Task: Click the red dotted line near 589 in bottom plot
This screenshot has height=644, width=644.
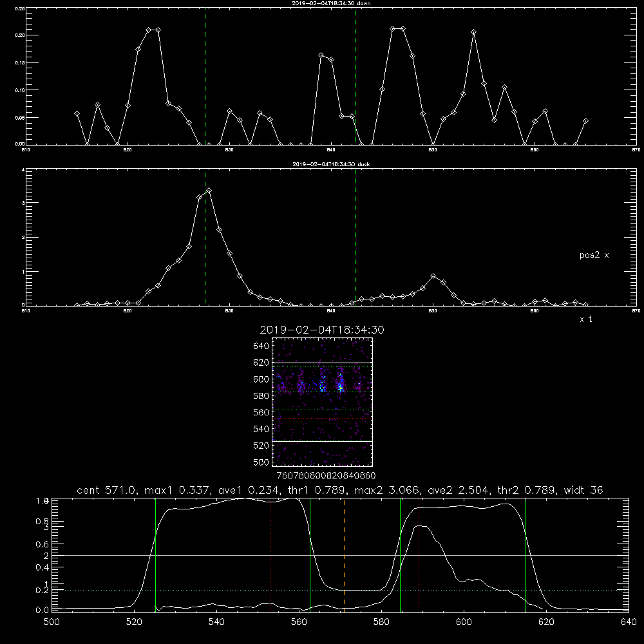Action: coord(419,554)
